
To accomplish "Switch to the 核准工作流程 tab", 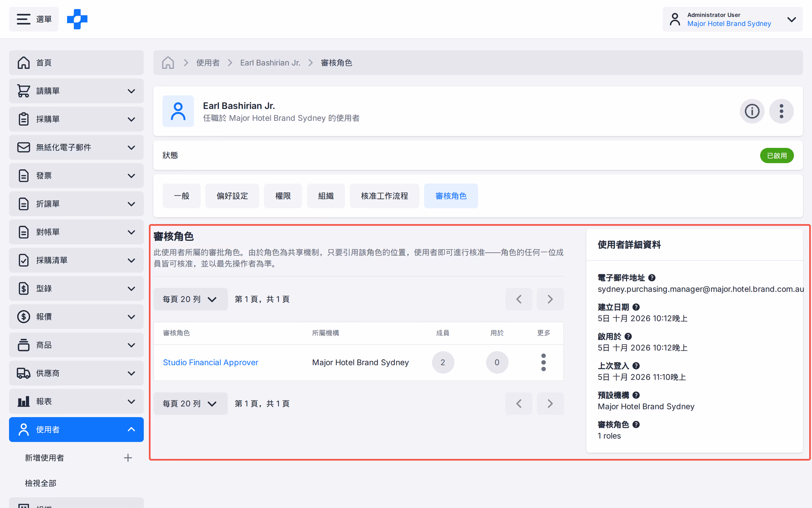I will pyautogui.click(x=384, y=196).
